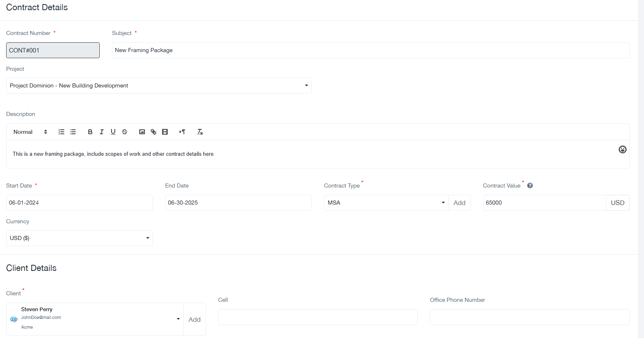Toggle right-to-left text direction

point(182,132)
